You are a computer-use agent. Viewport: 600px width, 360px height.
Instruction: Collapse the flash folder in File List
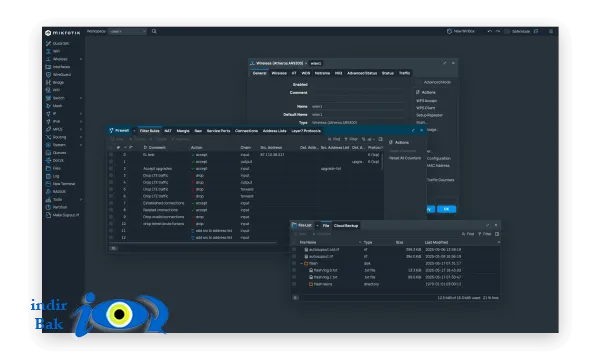tap(302, 263)
